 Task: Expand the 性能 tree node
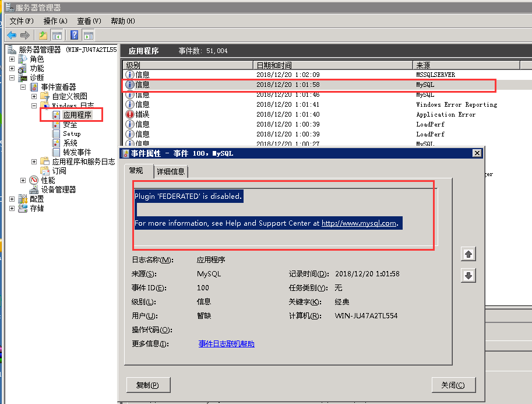coord(23,180)
